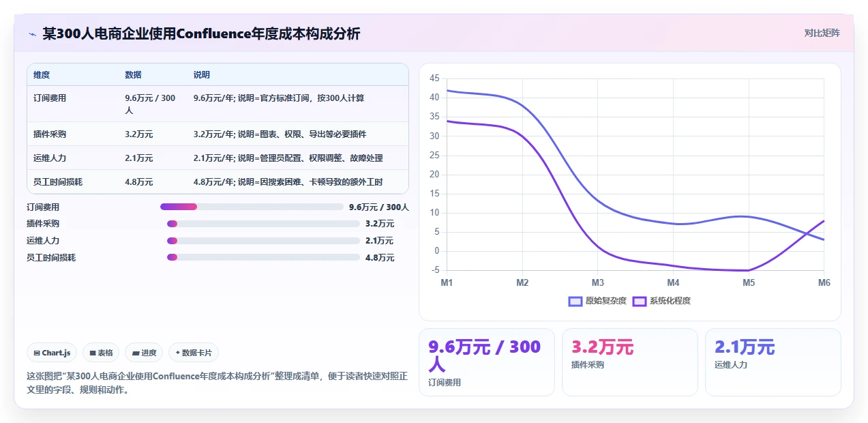This screenshot has height=423, width=868.
Task: Toggle the 原始复杂度 legend swatch
Action: [575, 301]
